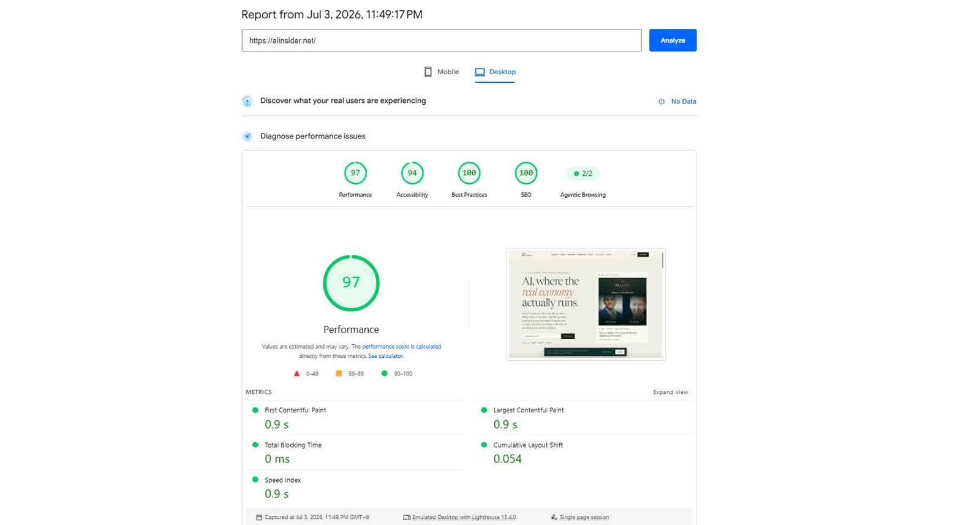The width and height of the screenshot is (980, 525).
Task: Select the Speed Index label
Action: [x=282, y=480]
